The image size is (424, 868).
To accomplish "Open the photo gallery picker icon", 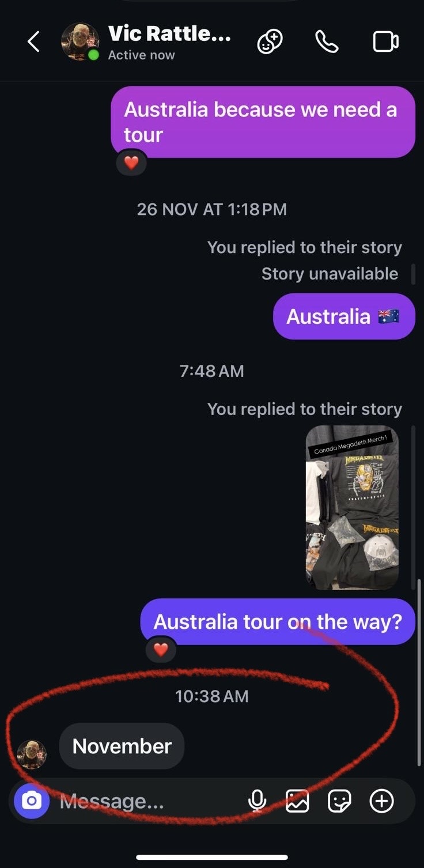I will tap(297, 801).
